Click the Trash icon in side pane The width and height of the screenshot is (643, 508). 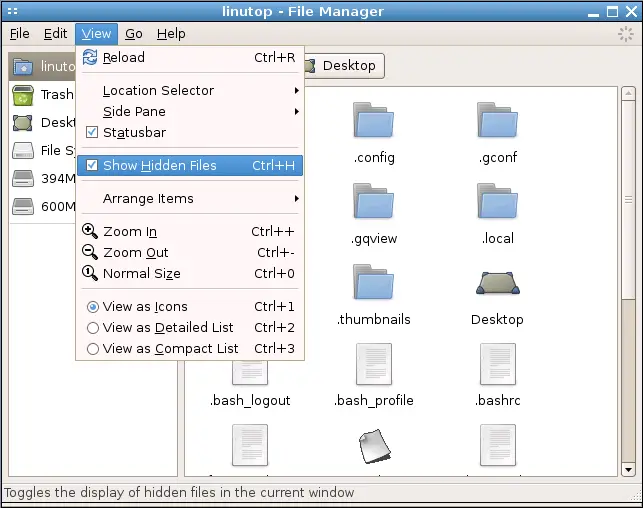coord(23,95)
